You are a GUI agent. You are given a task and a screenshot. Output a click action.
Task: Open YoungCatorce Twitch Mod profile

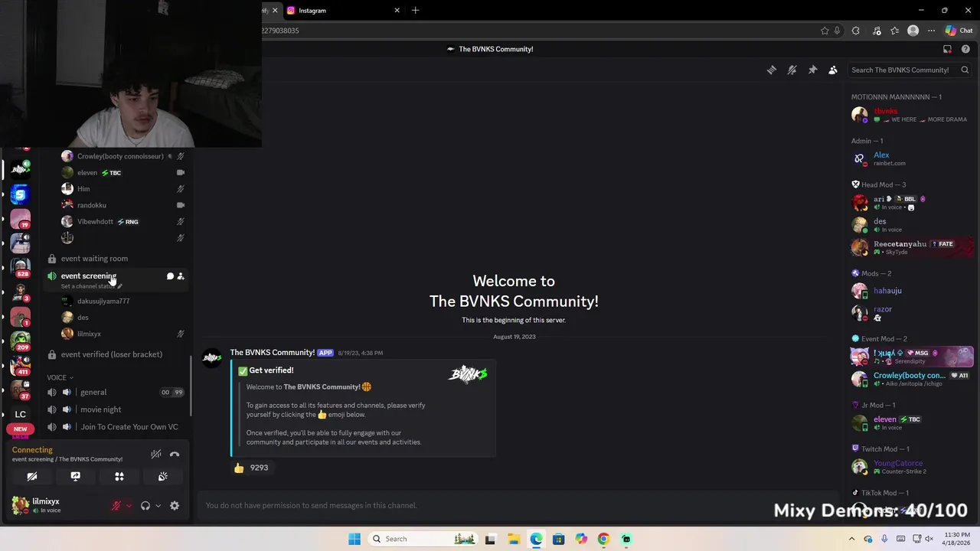click(x=911, y=467)
